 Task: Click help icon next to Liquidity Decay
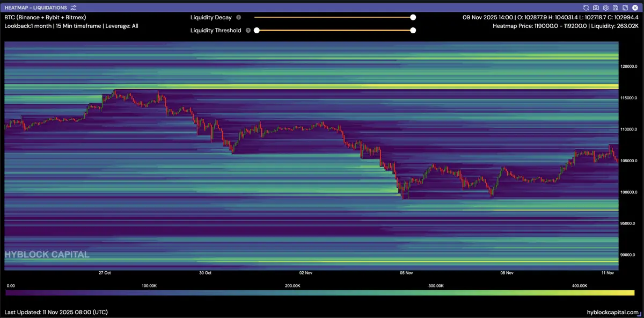tap(238, 18)
